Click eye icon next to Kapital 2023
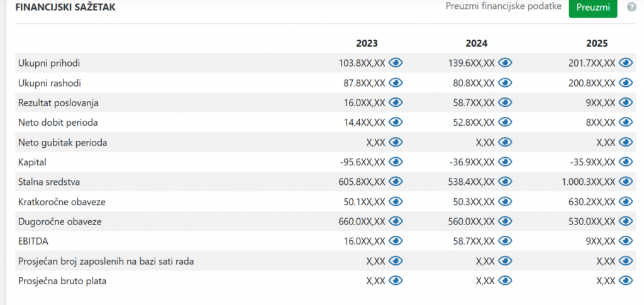Viewport: 644px width, 305px height. point(396,162)
